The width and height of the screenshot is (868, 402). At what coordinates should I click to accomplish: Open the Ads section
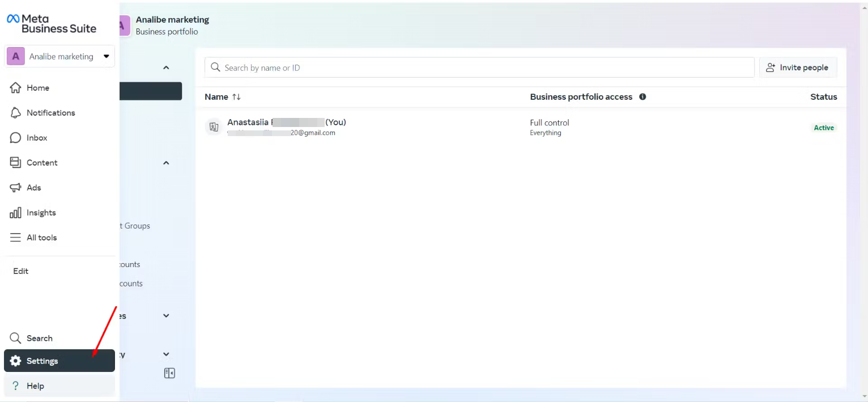click(x=59, y=188)
